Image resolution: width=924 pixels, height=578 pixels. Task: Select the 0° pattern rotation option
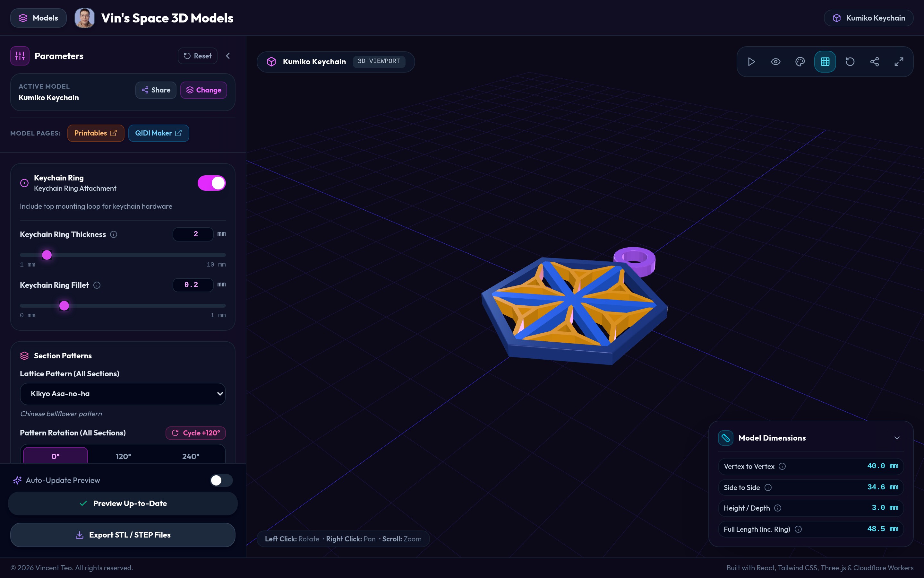click(x=56, y=456)
